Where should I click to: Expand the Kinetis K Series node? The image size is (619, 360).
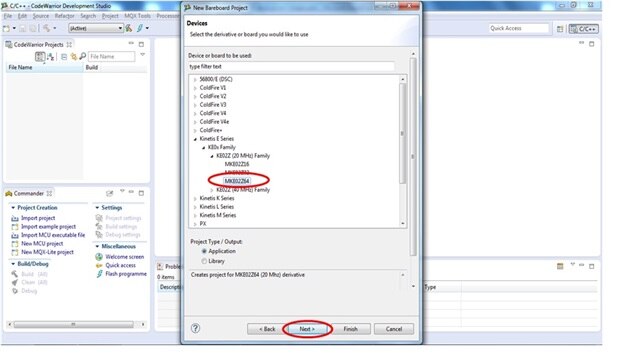(x=195, y=199)
